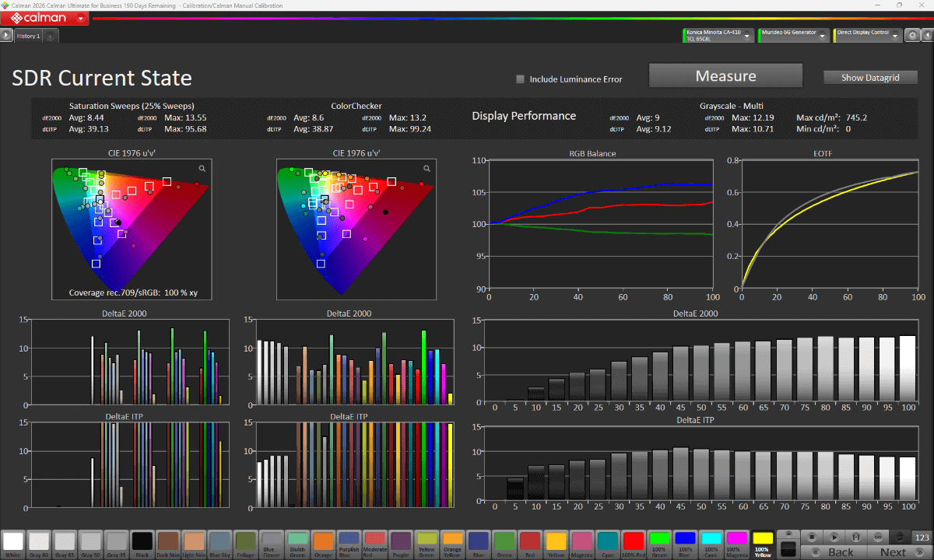Click the play arrow left of History 1
This screenshot has height=560, width=934.
pyautogui.click(x=6, y=36)
